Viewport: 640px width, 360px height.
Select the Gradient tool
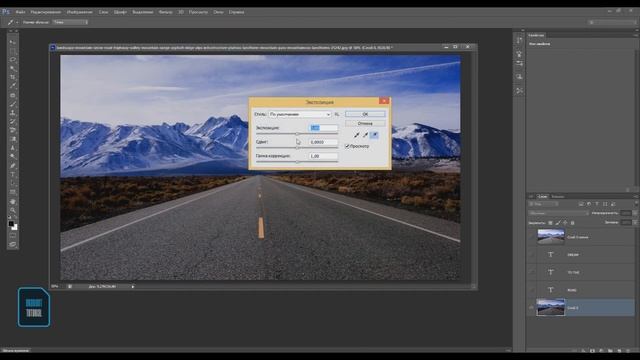point(13,139)
